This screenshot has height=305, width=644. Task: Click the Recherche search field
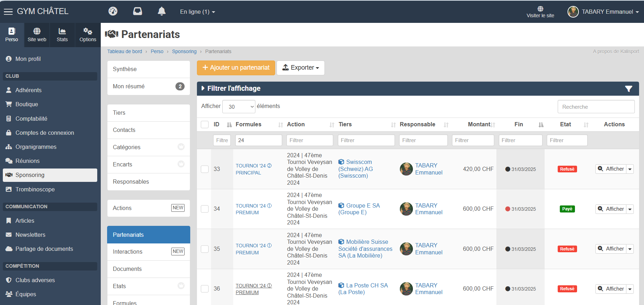596,107
